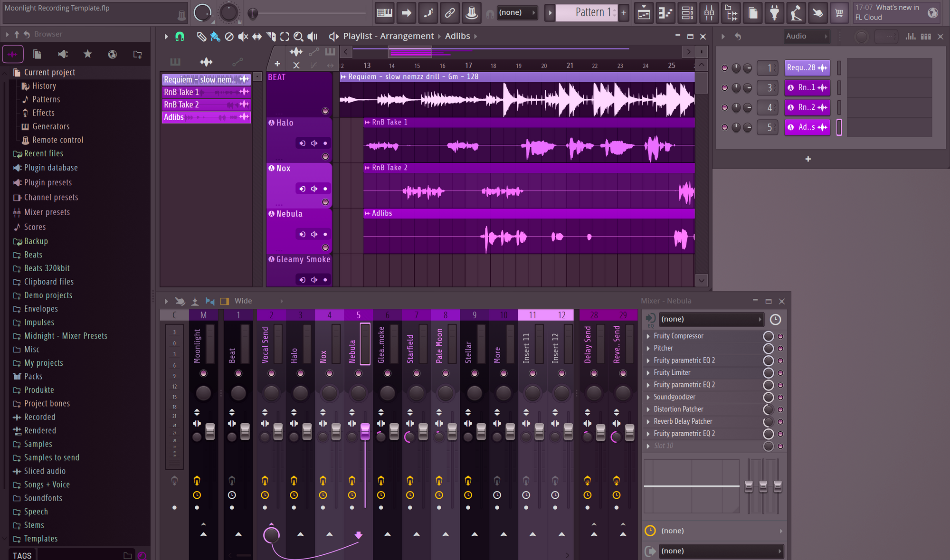Click the TAGS label in browser
950x560 pixels.
click(x=22, y=556)
